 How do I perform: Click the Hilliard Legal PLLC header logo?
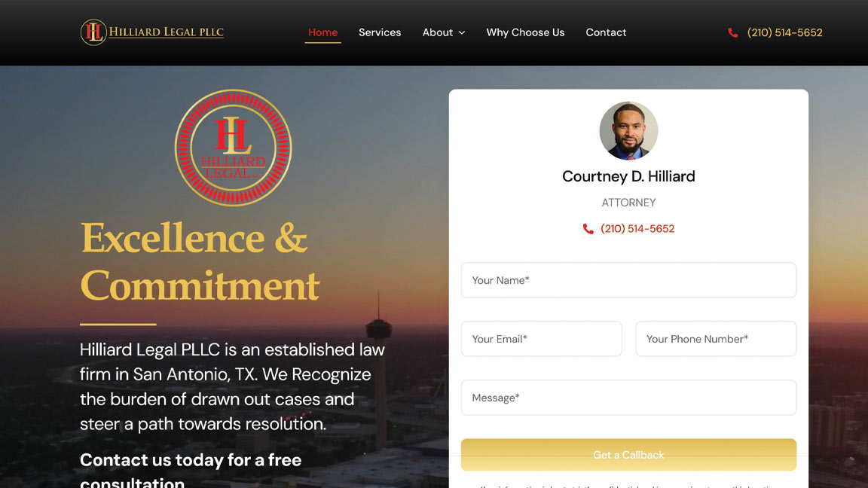(152, 32)
